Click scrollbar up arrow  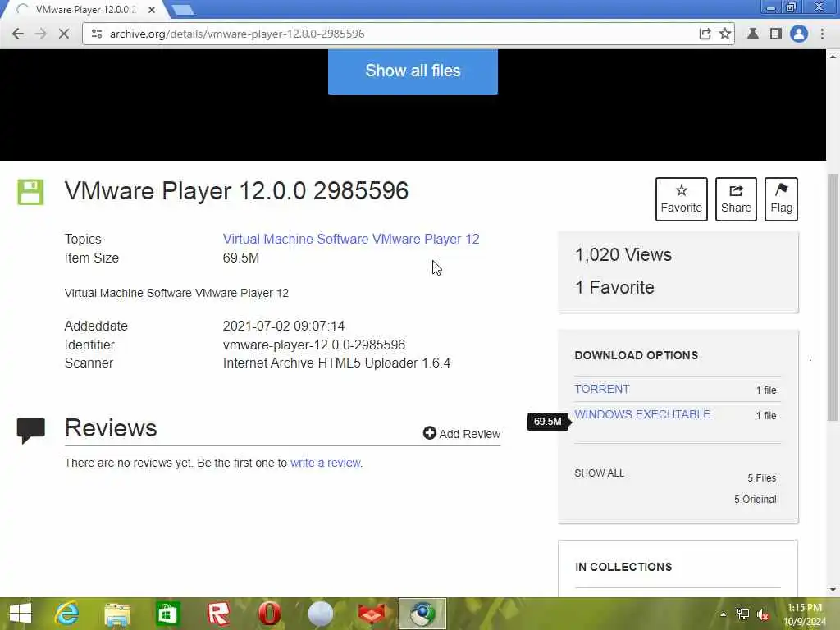coord(833,56)
